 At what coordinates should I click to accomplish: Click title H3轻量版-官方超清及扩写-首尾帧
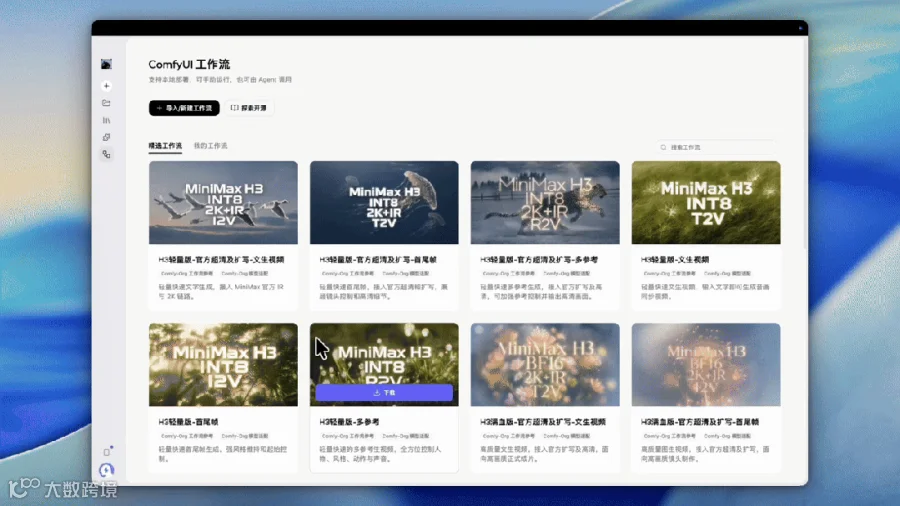pyautogui.click(x=378, y=260)
